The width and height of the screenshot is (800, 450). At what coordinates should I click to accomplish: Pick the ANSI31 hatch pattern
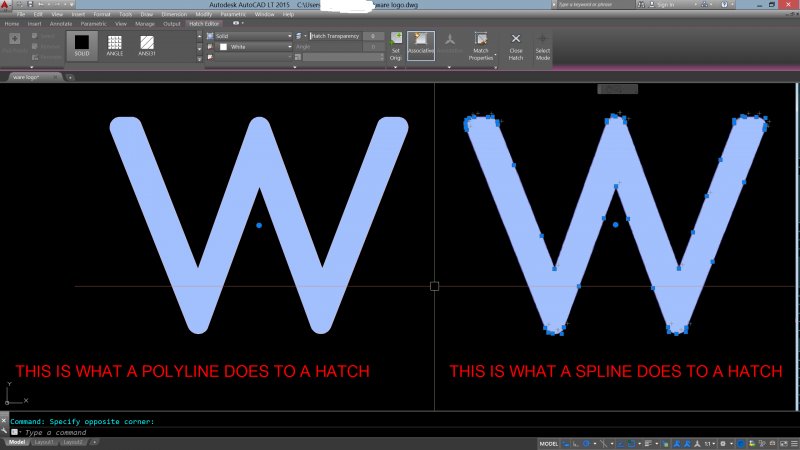pos(147,45)
